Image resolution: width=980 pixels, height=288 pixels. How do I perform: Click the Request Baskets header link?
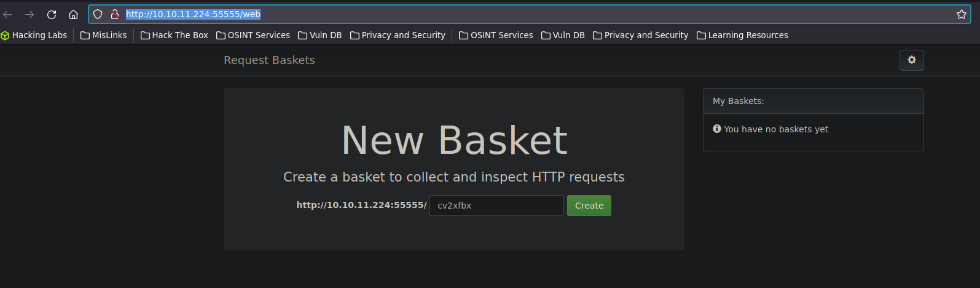pyautogui.click(x=269, y=60)
